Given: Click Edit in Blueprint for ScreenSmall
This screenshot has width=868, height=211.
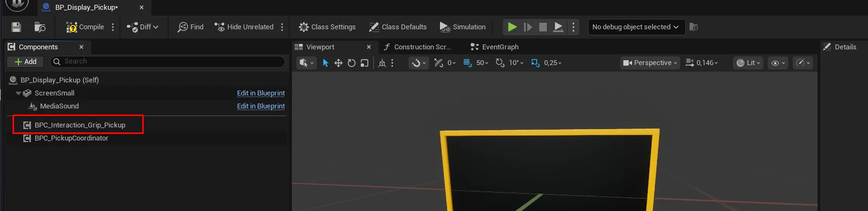Looking at the screenshot, I should [x=261, y=93].
